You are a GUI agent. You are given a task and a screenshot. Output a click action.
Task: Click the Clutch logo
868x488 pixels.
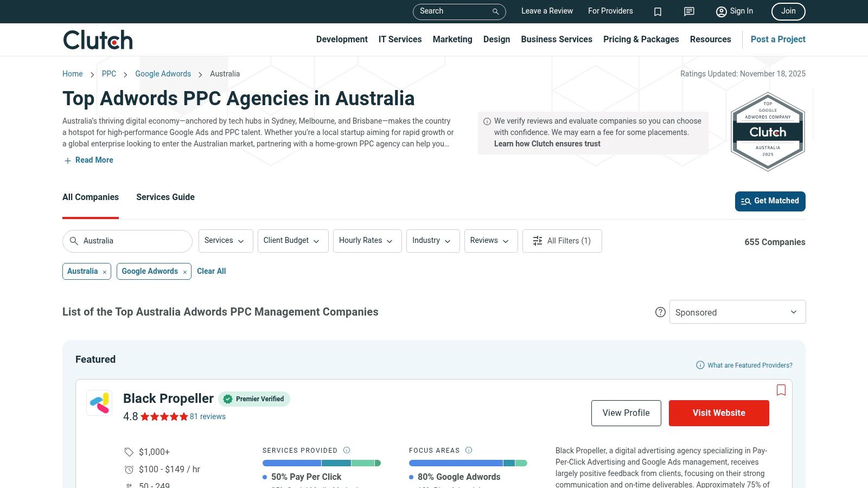pyautogui.click(x=98, y=40)
